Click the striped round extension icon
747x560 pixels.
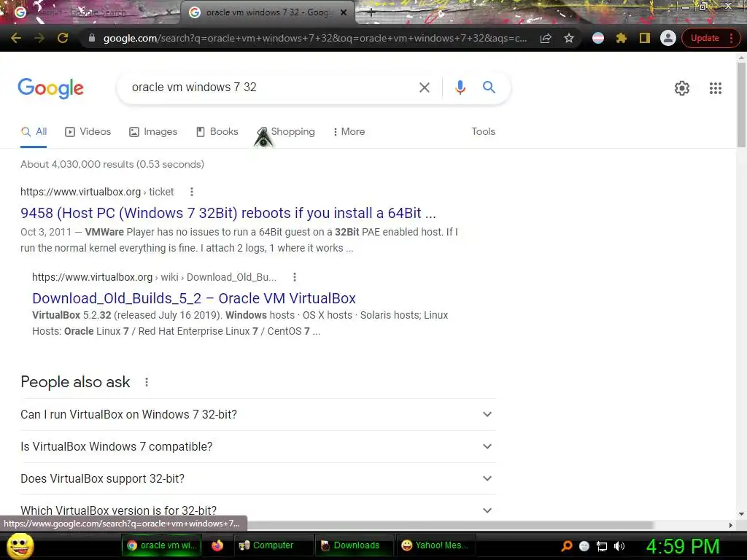pyautogui.click(x=598, y=38)
